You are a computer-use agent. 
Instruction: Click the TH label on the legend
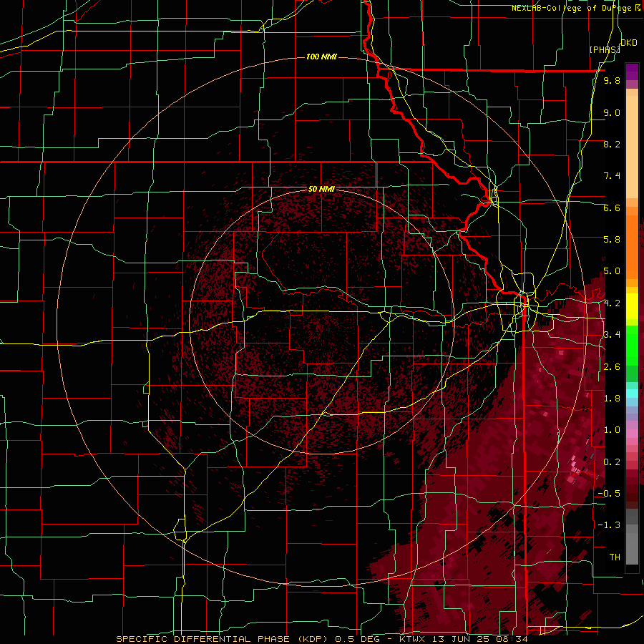point(615,557)
